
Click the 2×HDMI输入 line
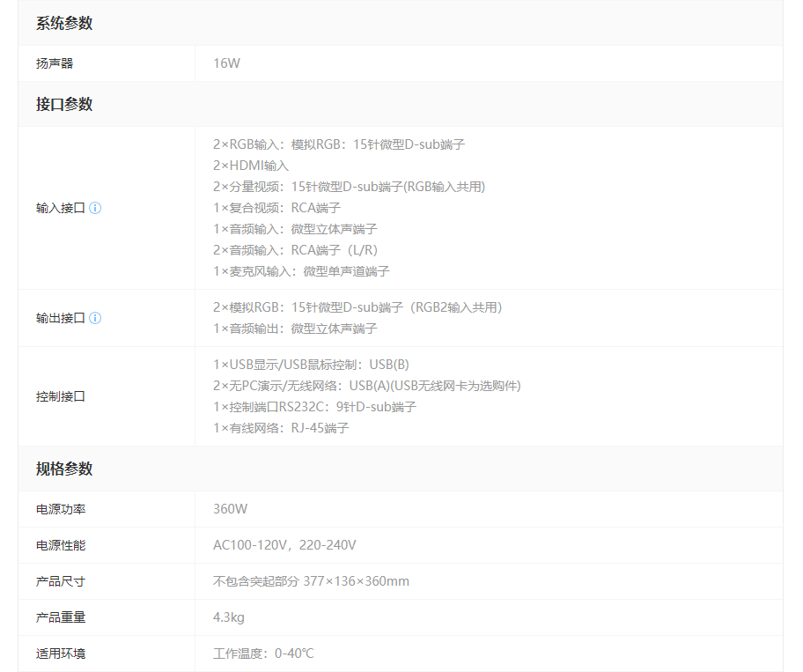click(x=251, y=166)
